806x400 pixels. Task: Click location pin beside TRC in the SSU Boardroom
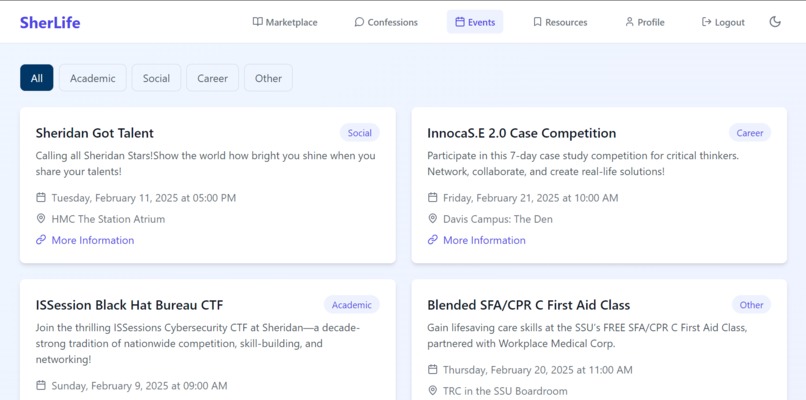coord(433,391)
